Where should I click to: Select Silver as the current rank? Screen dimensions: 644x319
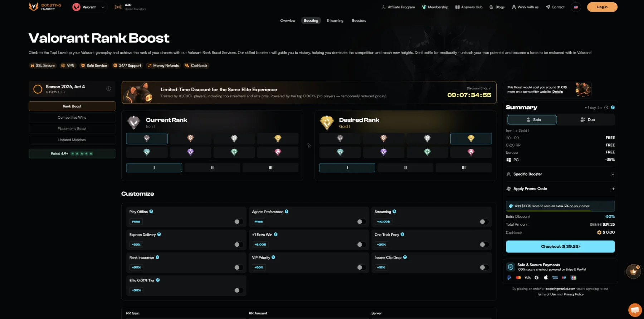coord(234,138)
